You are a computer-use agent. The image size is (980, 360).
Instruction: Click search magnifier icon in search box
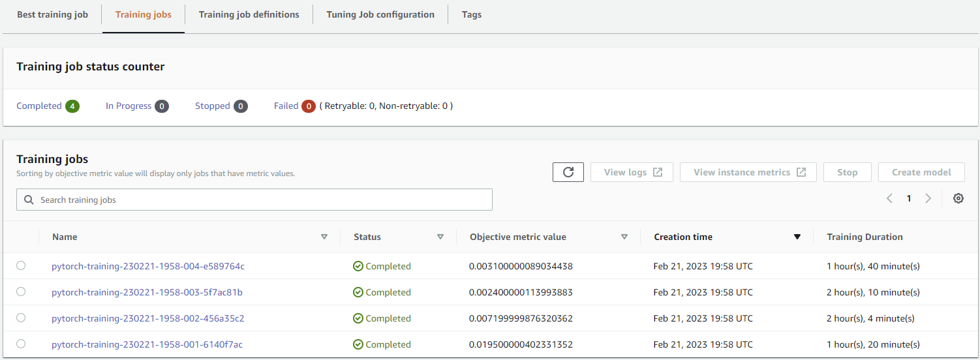click(29, 200)
